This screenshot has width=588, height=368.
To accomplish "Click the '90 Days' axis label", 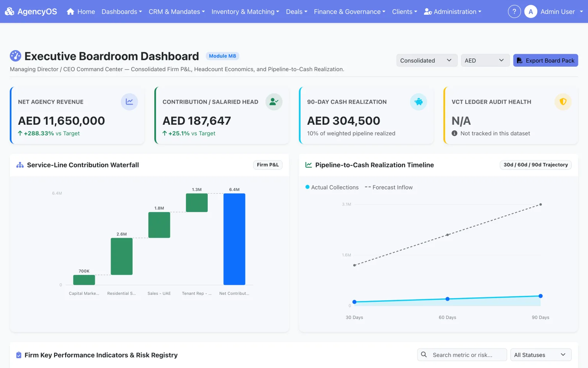I will click(541, 317).
